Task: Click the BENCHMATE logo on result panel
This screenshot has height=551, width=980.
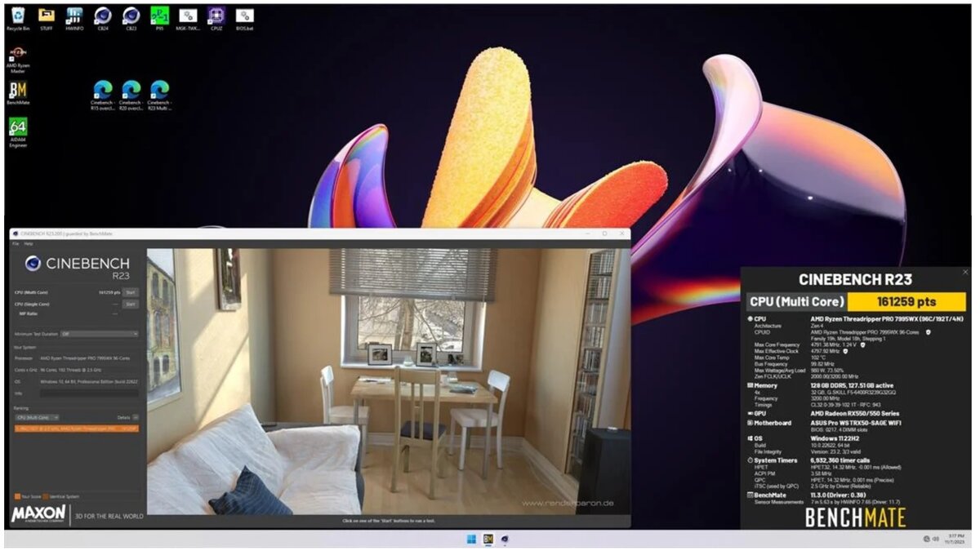Action: click(x=855, y=518)
